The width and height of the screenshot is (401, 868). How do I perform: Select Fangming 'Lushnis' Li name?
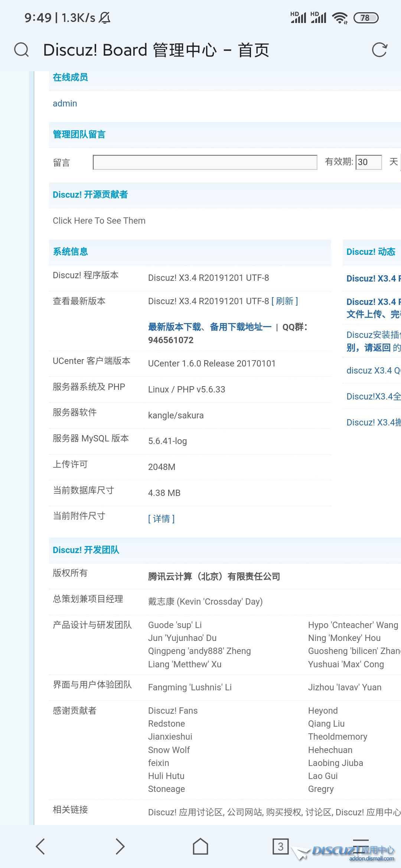190,687
